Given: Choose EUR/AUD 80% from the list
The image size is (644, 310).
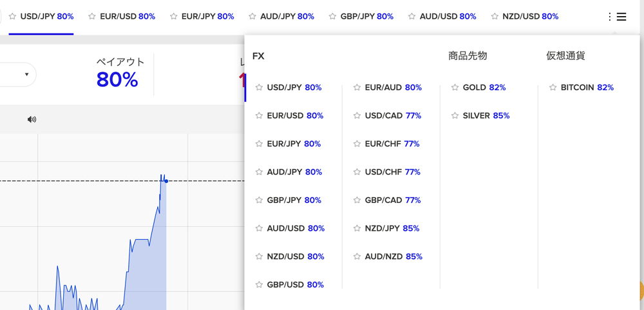Looking at the screenshot, I should point(393,88).
